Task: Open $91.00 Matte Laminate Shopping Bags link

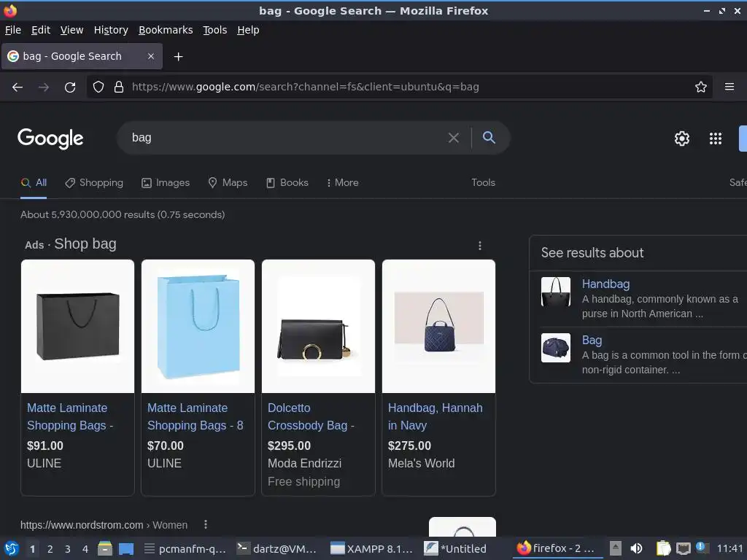Action: click(70, 416)
